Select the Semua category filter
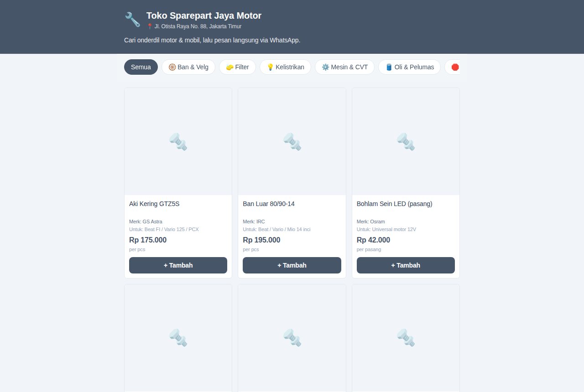This screenshot has width=584, height=392. tap(141, 67)
